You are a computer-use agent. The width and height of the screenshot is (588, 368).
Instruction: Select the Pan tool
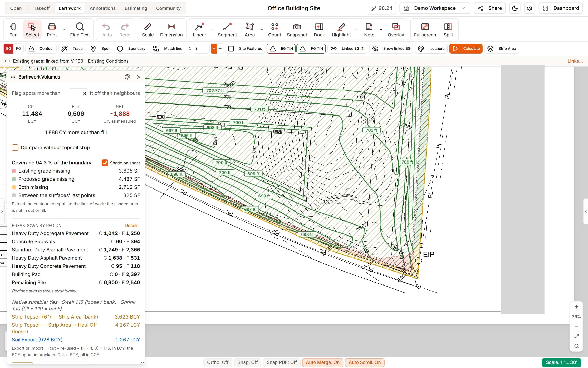tap(13, 29)
